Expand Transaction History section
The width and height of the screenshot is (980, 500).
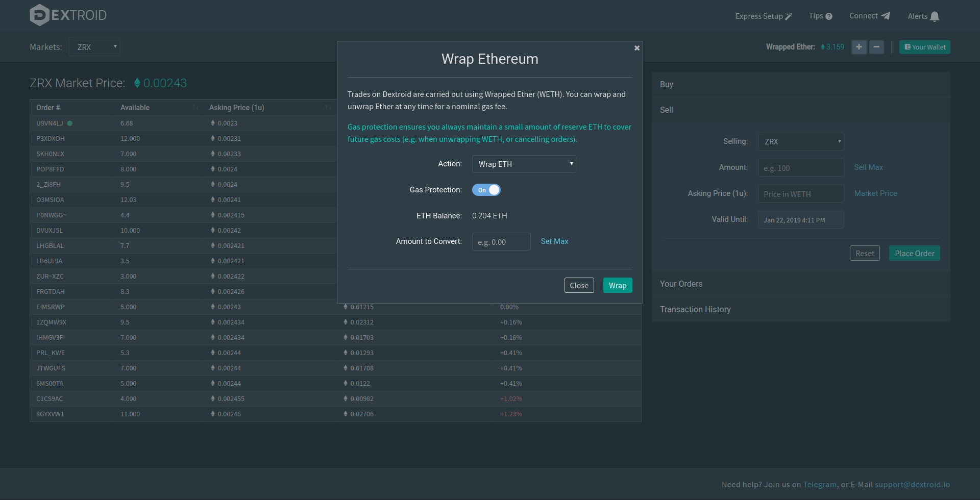pos(801,309)
